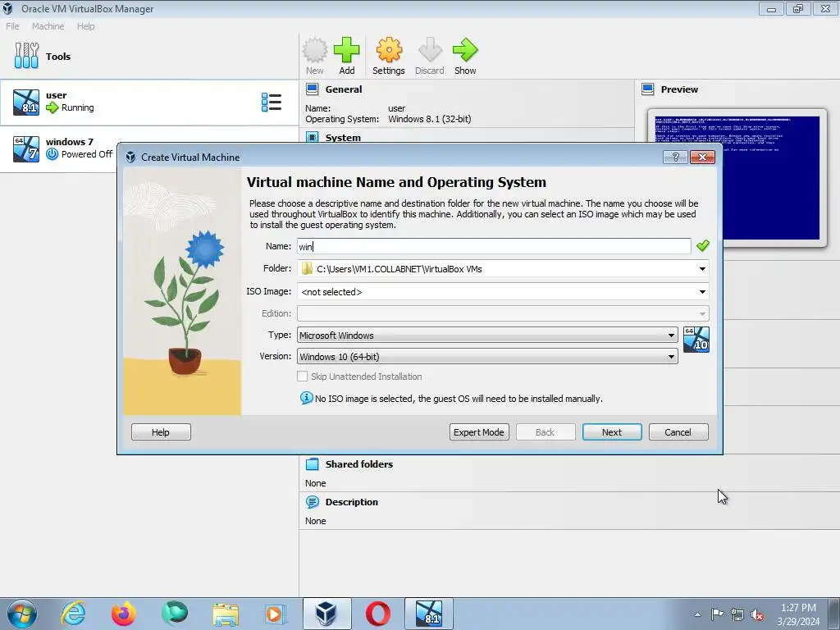
Task: Click the network tray icon
Action: (737, 614)
